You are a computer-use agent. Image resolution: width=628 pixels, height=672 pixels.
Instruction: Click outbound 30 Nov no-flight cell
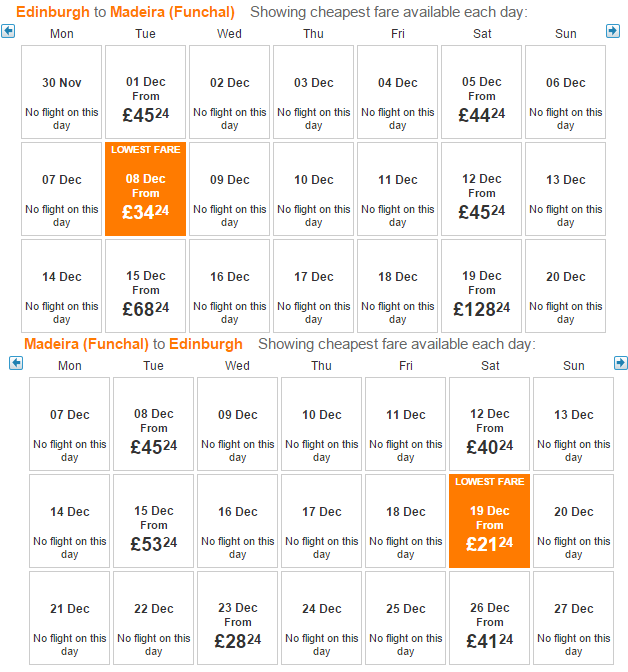click(61, 92)
